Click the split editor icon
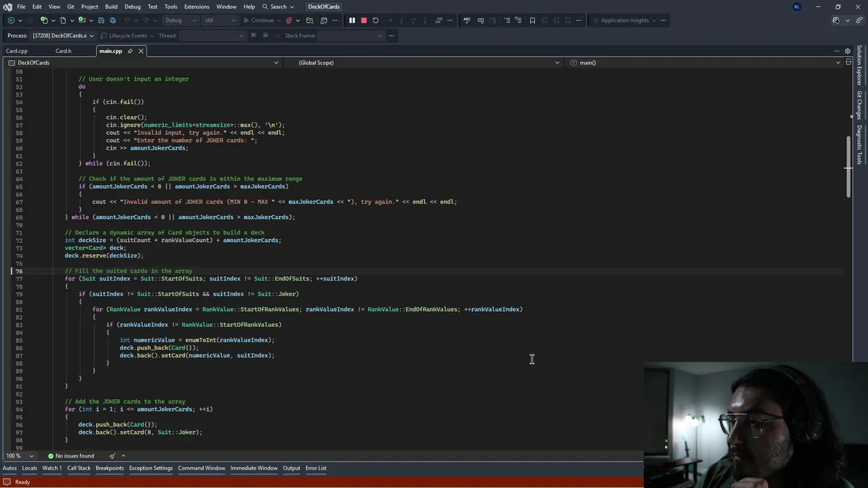Image resolution: width=868 pixels, height=488 pixels. (848, 62)
